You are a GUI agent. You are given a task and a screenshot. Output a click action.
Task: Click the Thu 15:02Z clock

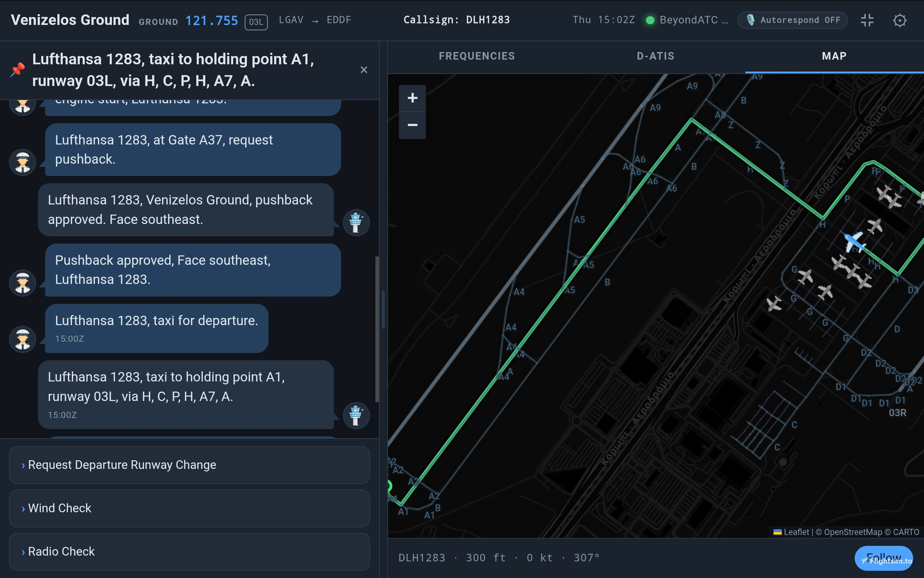click(x=603, y=20)
